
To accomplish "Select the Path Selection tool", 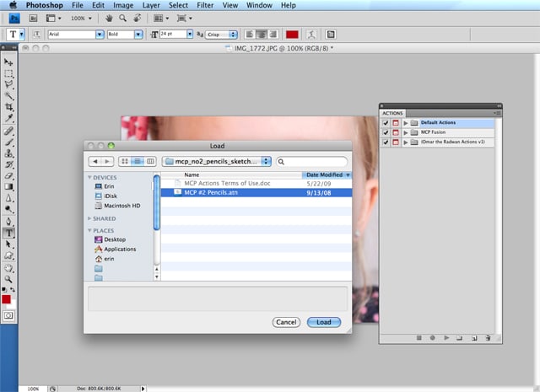I will 8,244.
